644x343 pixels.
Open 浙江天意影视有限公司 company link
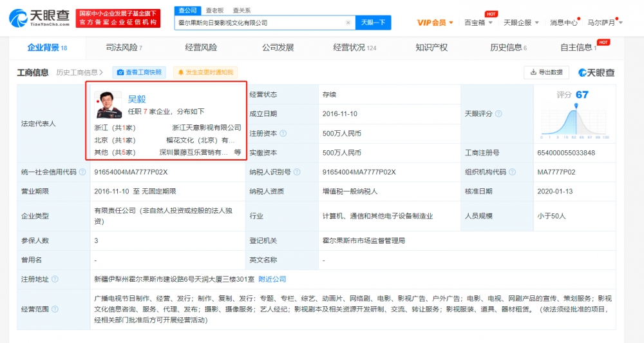(207, 128)
